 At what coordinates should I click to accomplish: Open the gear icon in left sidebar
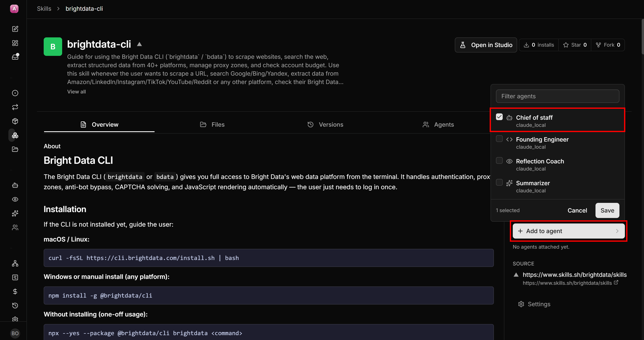(x=15, y=319)
